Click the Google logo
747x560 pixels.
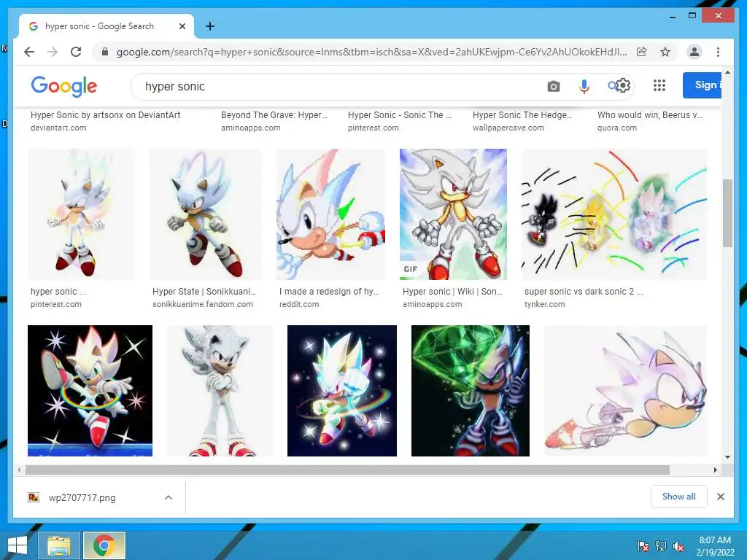coord(64,86)
